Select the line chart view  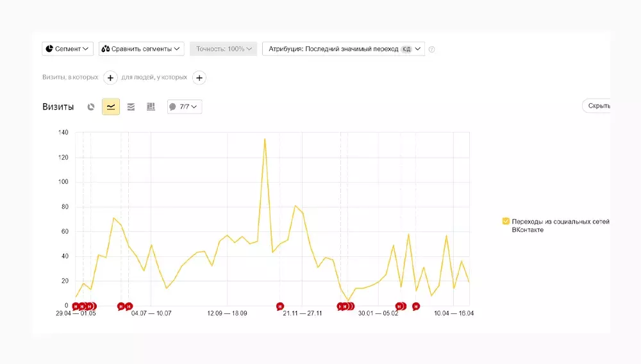(111, 107)
